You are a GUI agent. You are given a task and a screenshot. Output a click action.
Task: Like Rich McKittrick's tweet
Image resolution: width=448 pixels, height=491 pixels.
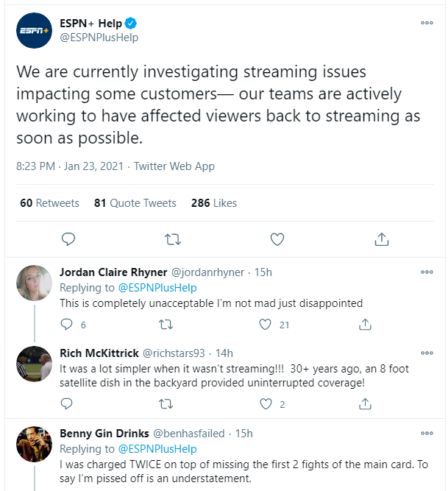[x=266, y=403]
